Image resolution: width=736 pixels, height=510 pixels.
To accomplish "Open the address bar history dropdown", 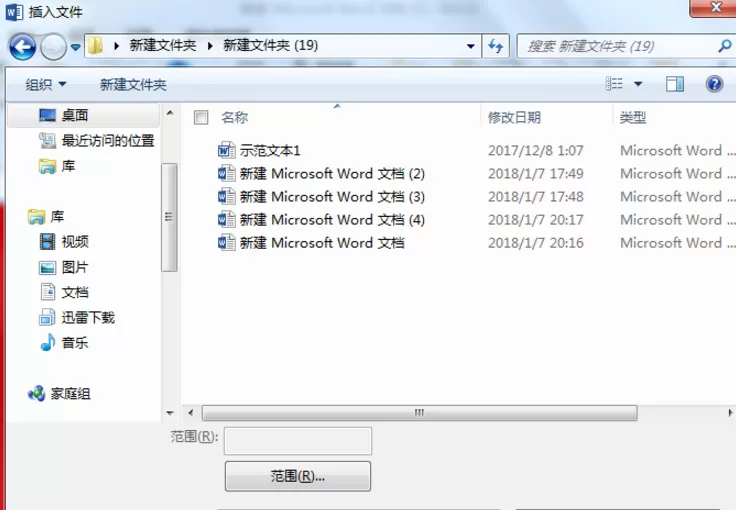I will [x=470, y=46].
